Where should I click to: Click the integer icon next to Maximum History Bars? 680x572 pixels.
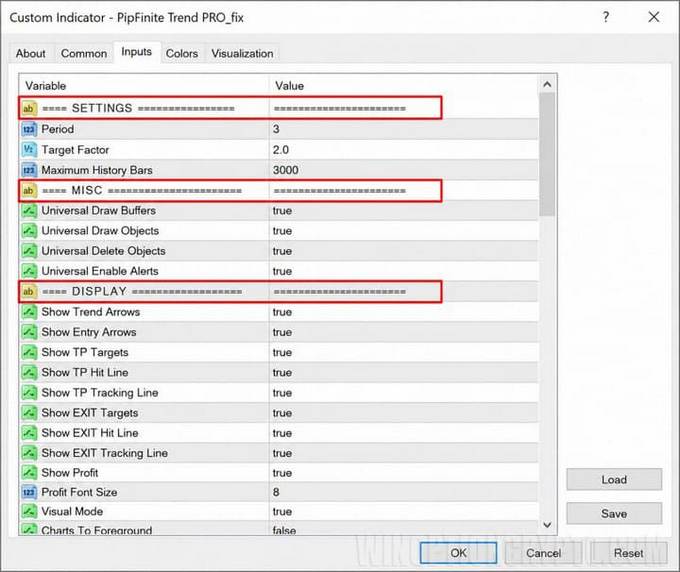29,170
